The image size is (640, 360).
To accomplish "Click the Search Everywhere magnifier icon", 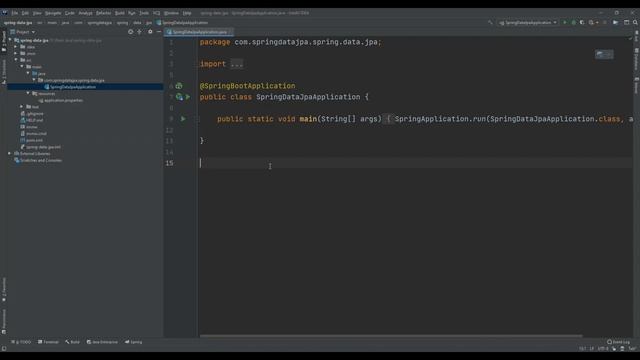I will pos(635,22).
